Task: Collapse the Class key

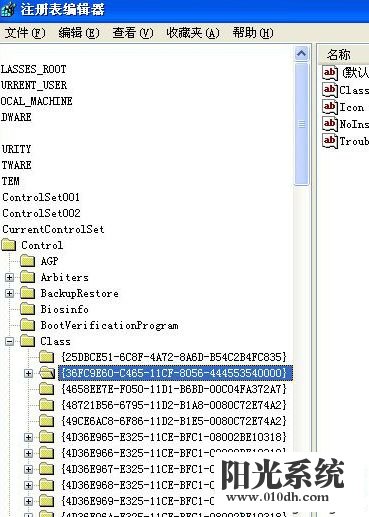Action: pos(10,341)
